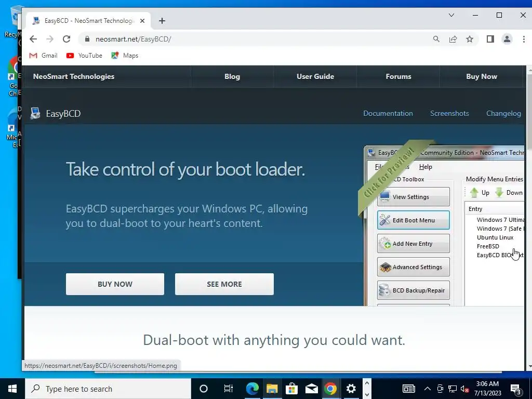Open the Chrome three-dot menu
The image size is (532, 399).
(x=524, y=39)
